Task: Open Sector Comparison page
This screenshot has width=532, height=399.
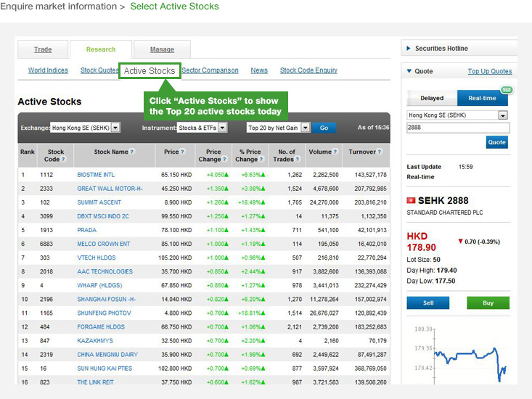Action: (210, 70)
